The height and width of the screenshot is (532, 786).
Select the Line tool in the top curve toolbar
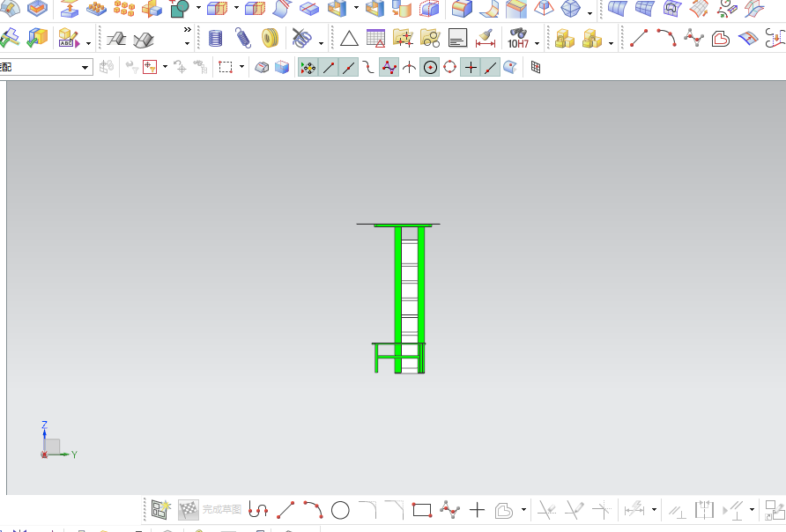639,38
